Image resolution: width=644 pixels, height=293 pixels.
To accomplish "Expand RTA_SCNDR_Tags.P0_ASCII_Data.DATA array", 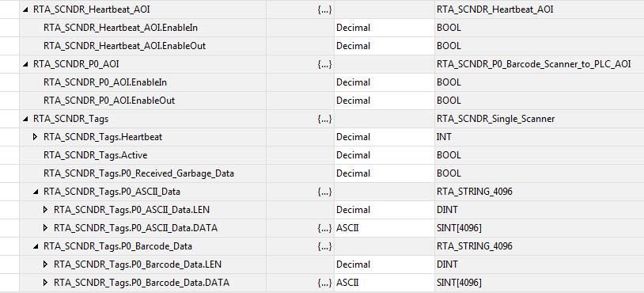I will (x=46, y=227).
